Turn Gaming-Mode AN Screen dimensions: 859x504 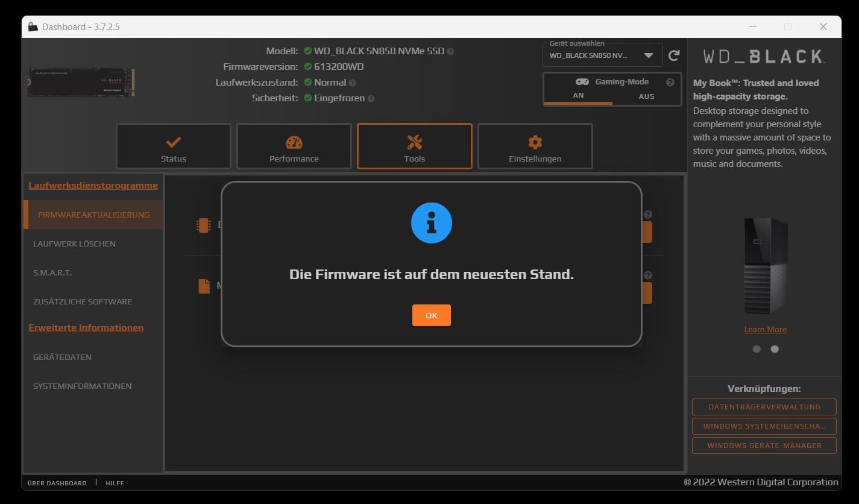578,96
